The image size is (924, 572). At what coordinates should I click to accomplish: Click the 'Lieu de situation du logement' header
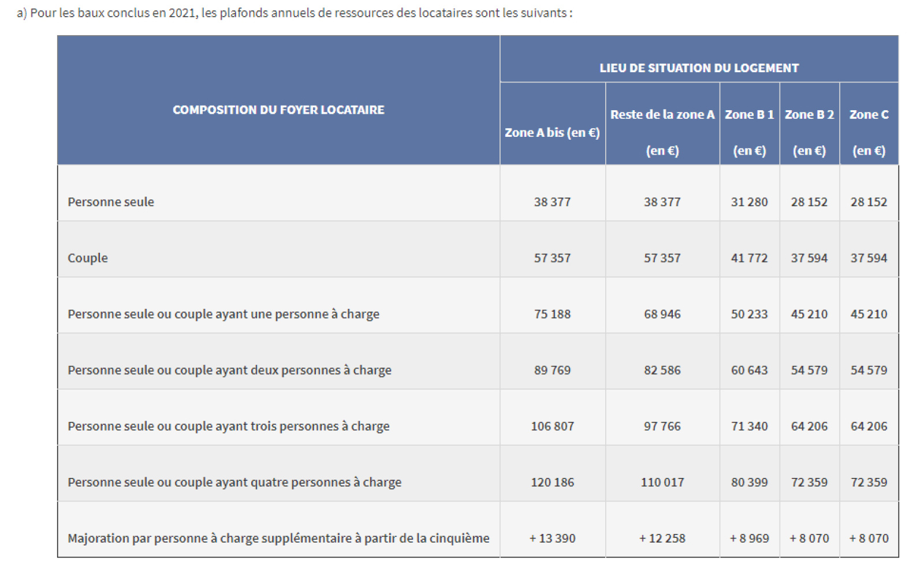699,68
